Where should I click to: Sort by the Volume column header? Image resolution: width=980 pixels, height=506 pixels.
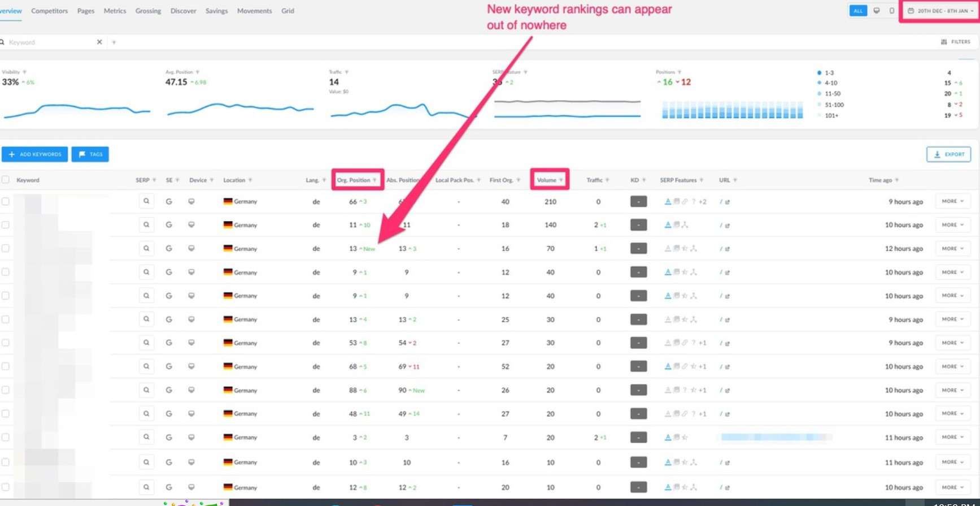(x=547, y=180)
